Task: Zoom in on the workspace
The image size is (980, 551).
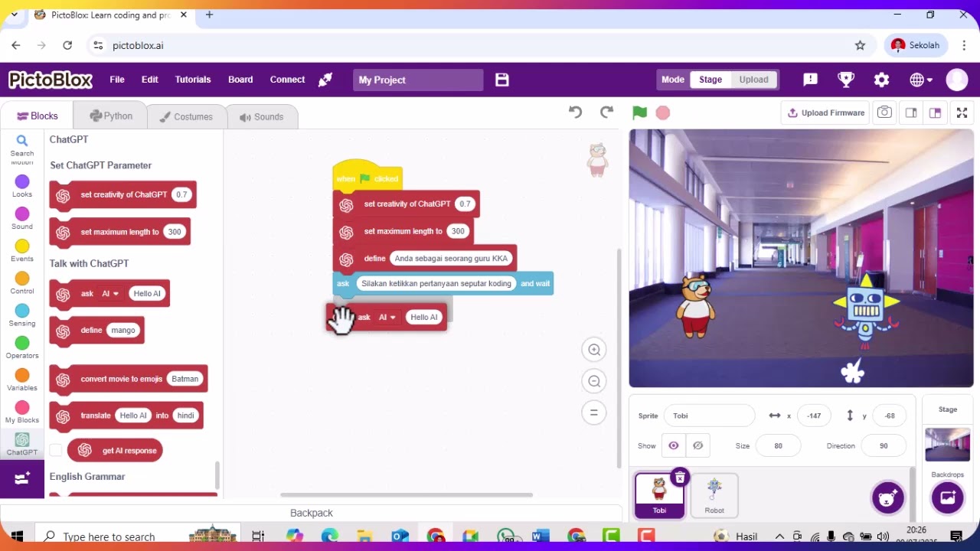Action: coord(594,350)
